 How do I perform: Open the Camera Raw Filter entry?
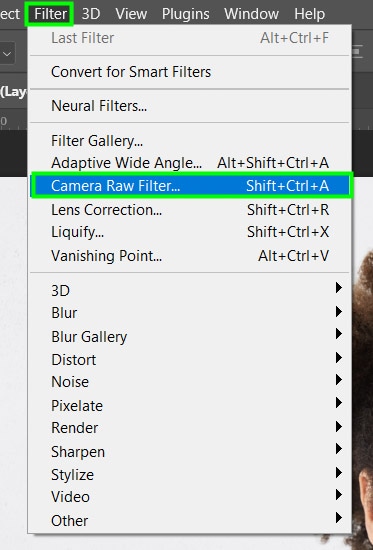point(190,186)
